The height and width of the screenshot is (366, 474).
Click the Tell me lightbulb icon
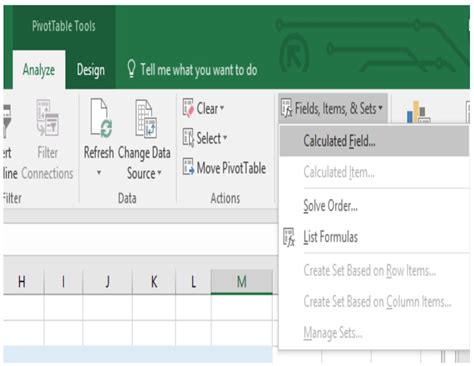(x=131, y=69)
